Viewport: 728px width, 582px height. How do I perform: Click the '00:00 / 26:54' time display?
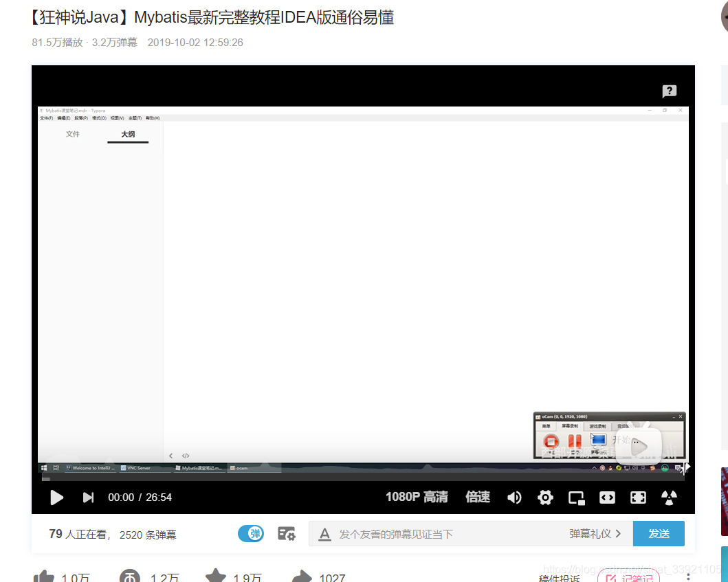point(140,497)
